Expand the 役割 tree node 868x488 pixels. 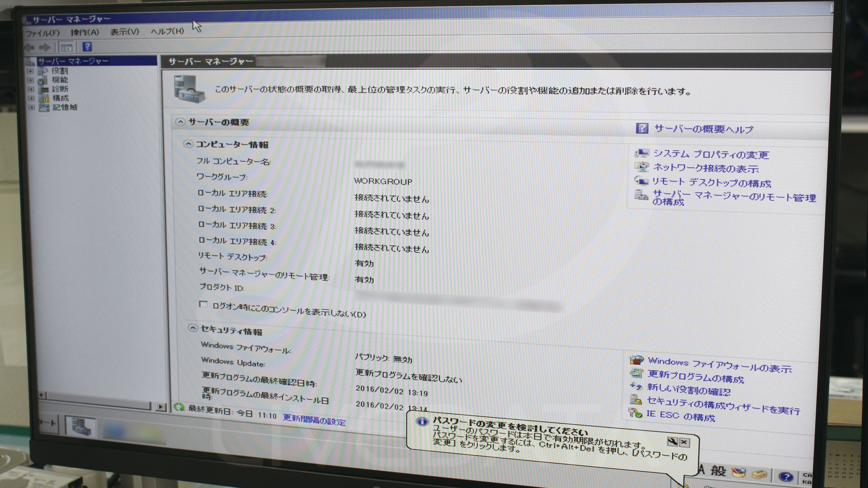click(30, 71)
